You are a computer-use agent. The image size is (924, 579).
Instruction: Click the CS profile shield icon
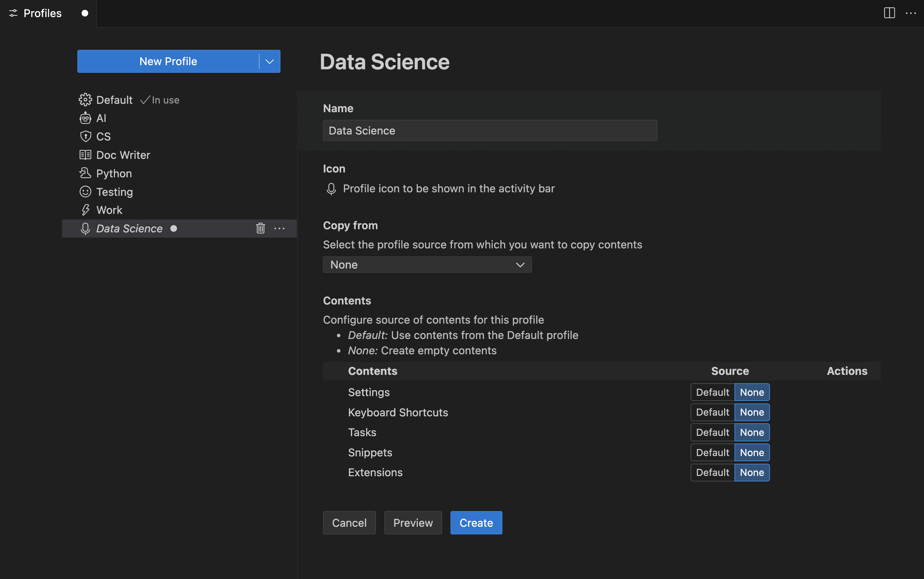tap(85, 136)
